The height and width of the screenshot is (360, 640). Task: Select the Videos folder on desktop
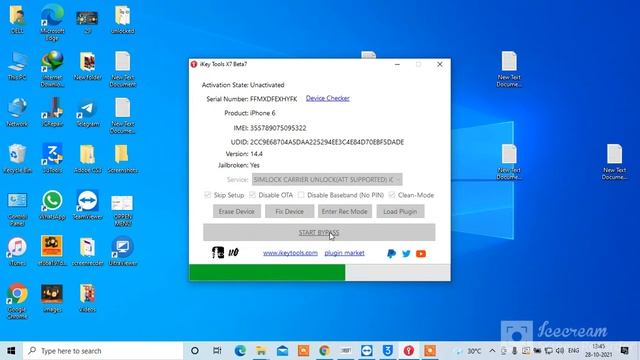[87, 298]
